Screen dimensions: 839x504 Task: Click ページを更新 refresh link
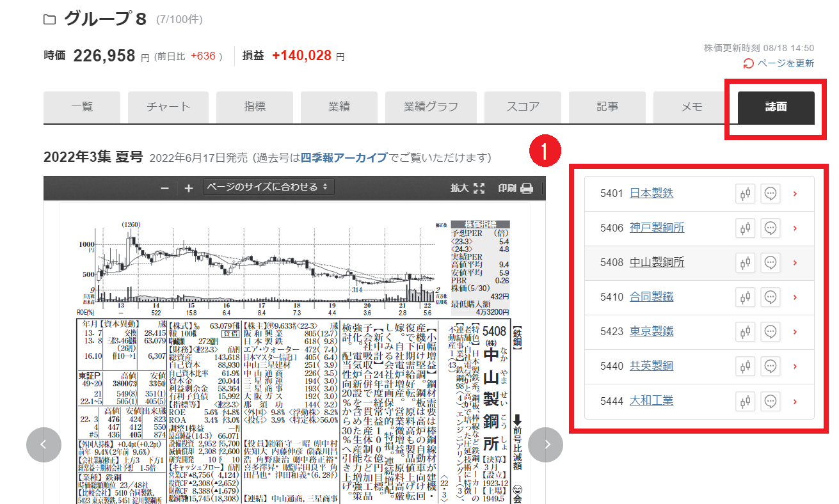tap(779, 63)
